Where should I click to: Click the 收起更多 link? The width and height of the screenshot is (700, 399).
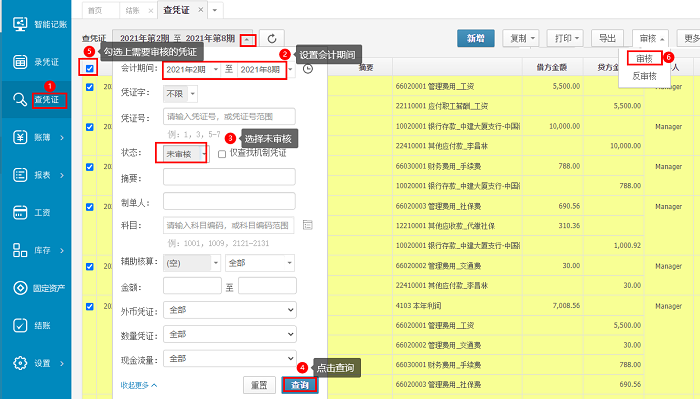coord(139,385)
